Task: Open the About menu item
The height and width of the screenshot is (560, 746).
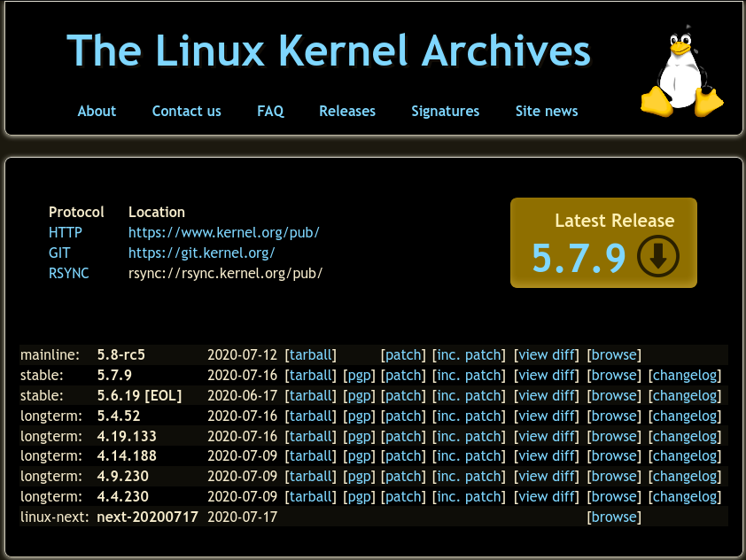Action: pyautogui.click(x=97, y=111)
